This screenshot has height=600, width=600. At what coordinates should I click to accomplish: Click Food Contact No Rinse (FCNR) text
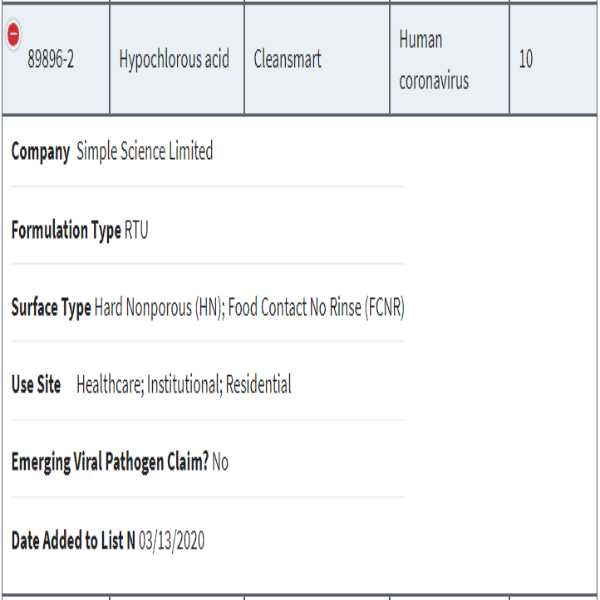tap(316, 308)
